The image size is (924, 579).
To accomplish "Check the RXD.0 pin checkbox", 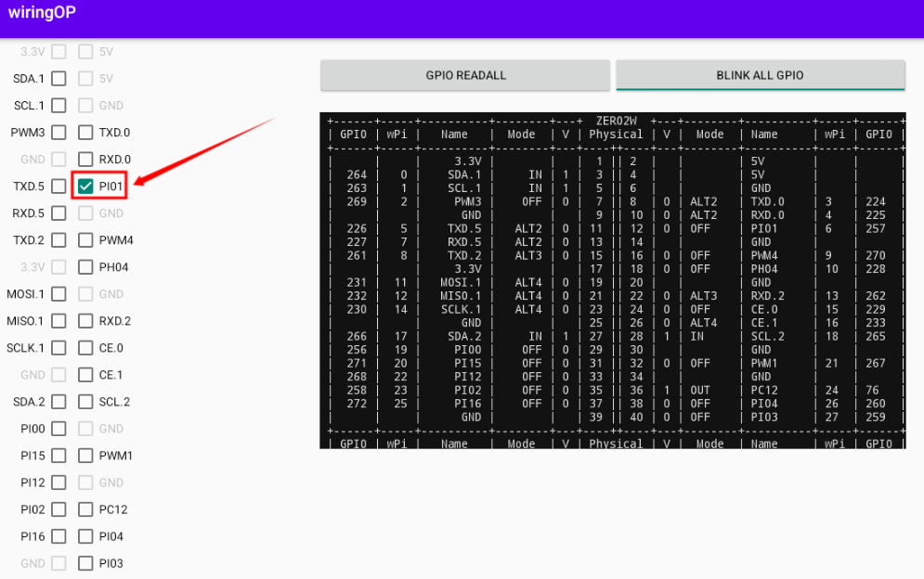I will coord(85,159).
